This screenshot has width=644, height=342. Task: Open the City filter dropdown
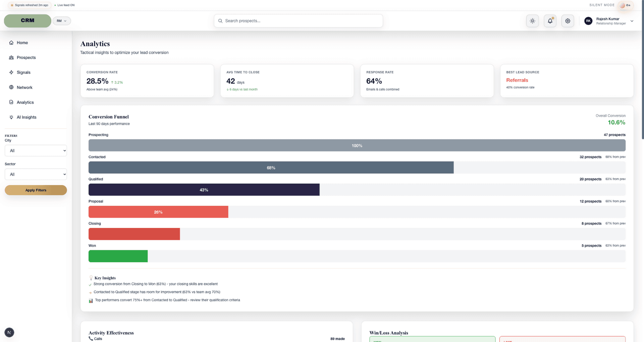[x=36, y=151]
